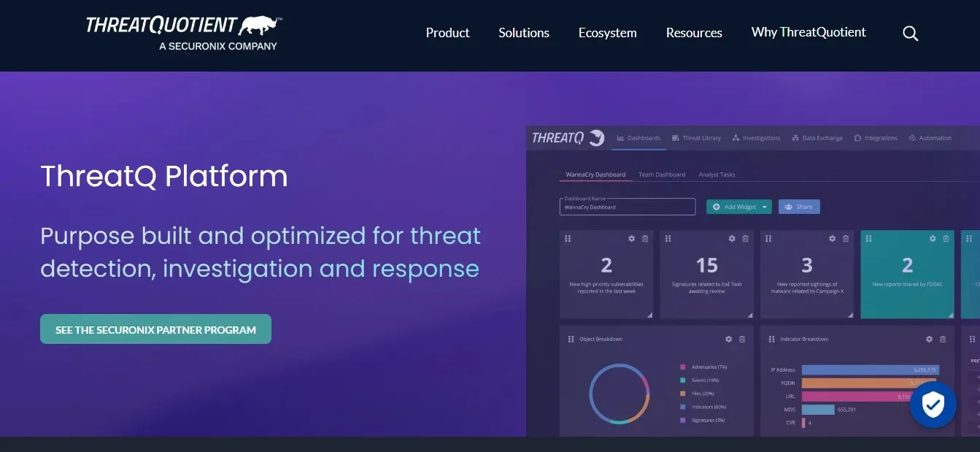Open gear on Evil Twin signatures widget

(732, 239)
